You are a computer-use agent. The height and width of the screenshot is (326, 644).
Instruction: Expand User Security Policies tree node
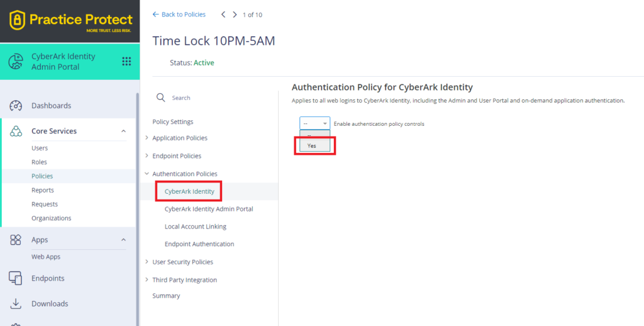pyautogui.click(x=147, y=262)
